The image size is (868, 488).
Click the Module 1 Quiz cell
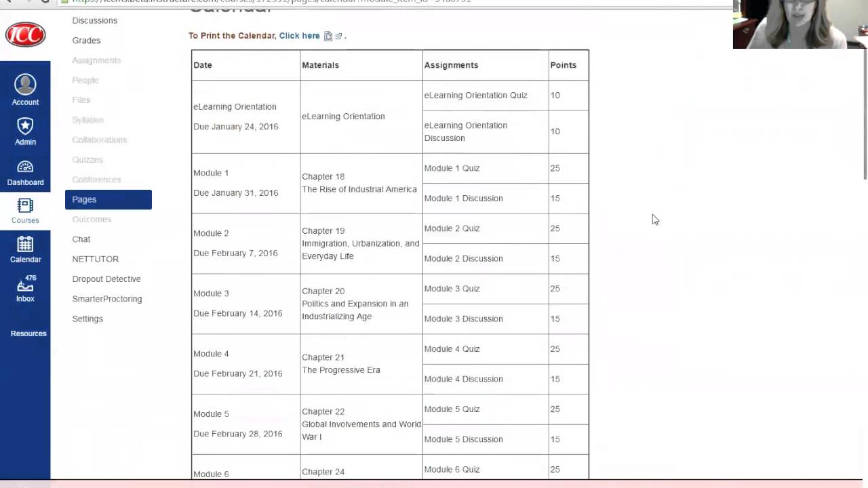(486, 168)
